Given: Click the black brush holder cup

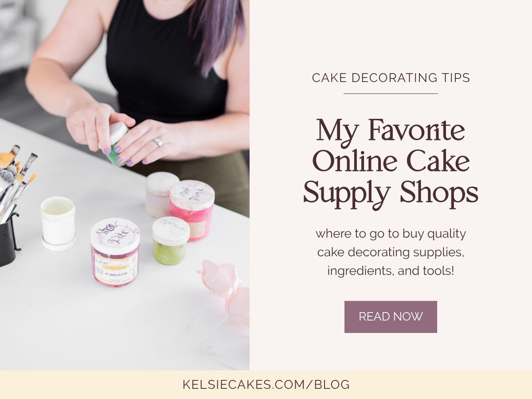Looking at the screenshot, I should 9,240.
